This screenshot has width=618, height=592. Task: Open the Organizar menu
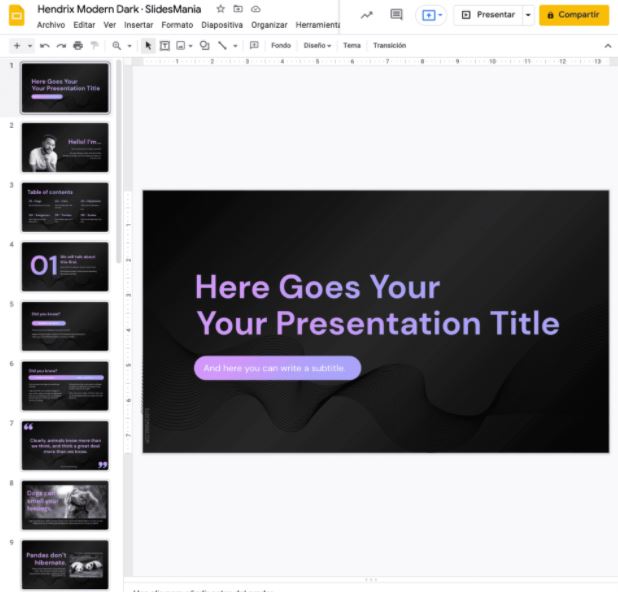269,25
